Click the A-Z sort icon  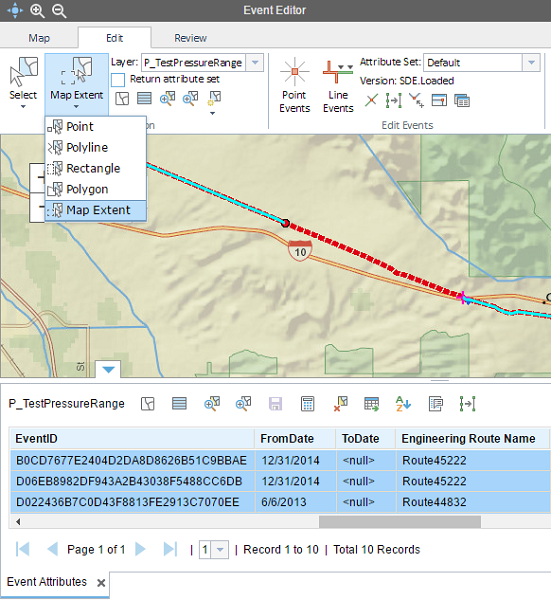(403, 404)
